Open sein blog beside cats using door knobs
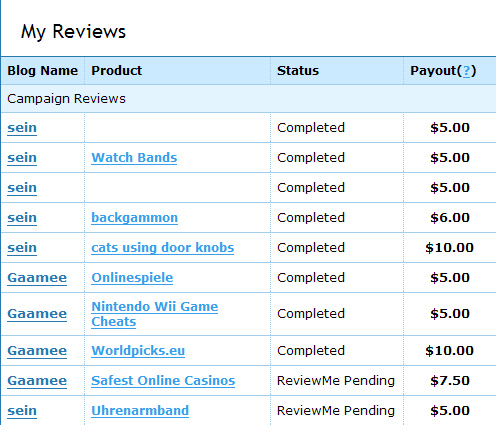Image resolution: width=496 pixels, height=425 pixels. click(22, 248)
